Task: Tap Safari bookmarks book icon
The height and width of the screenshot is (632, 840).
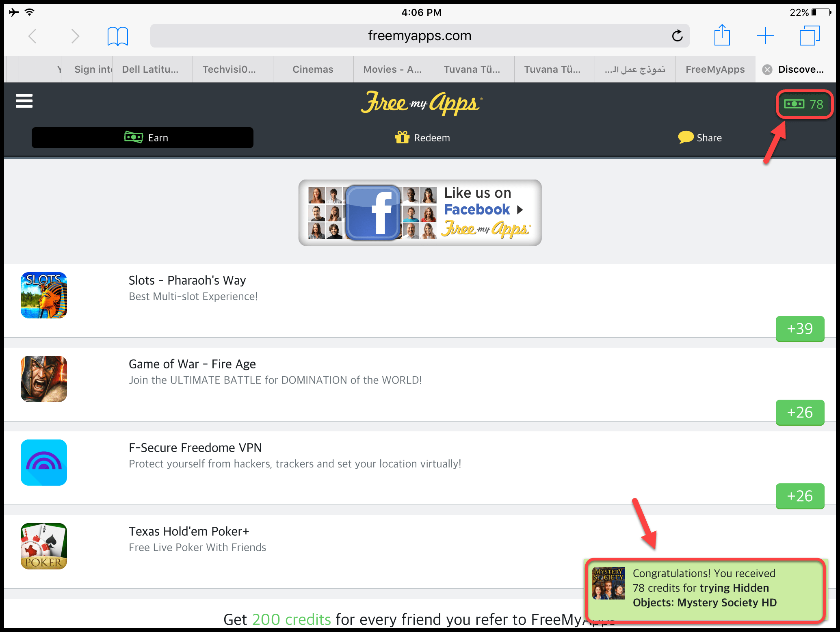Action: tap(117, 36)
